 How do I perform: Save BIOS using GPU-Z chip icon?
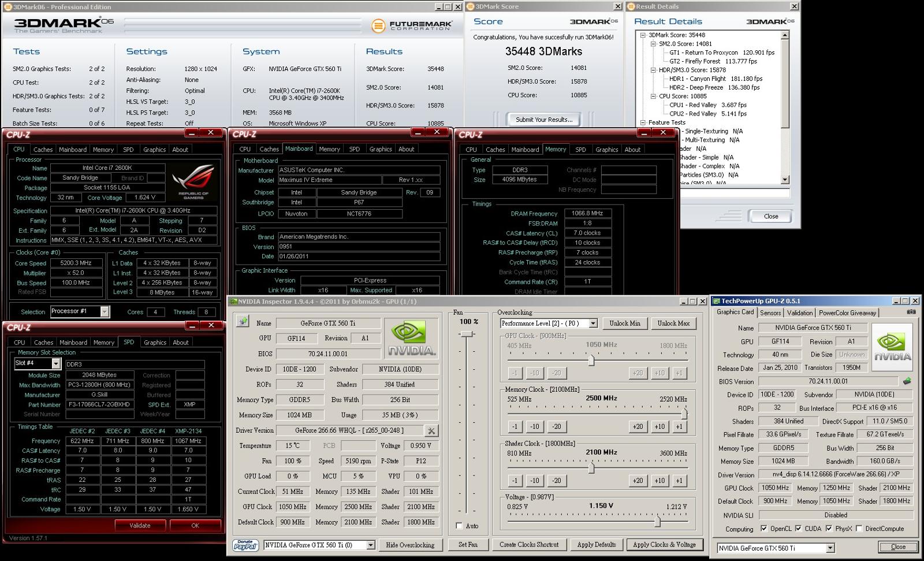tap(907, 381)
